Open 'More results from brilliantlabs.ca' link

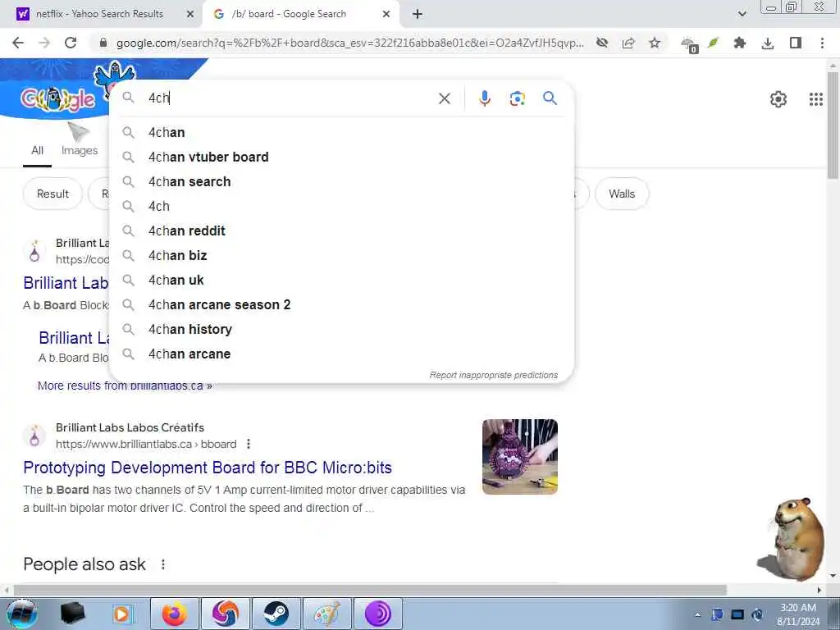[125, 386]
